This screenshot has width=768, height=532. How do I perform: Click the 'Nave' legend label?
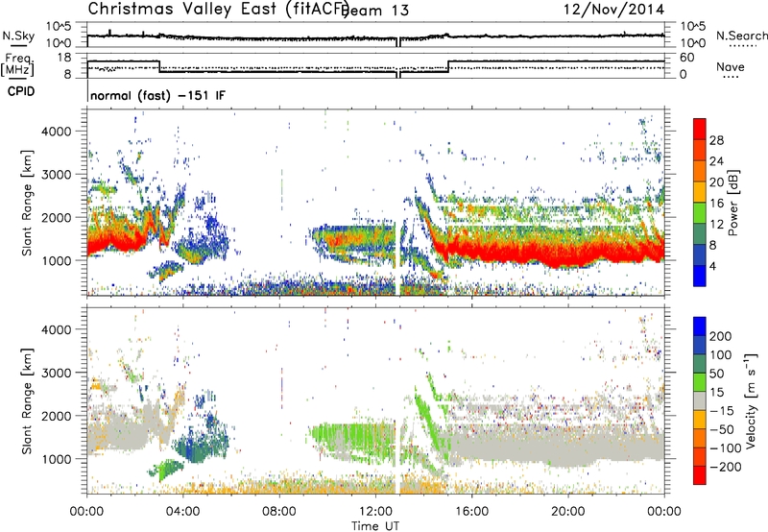tap(731, 67)
